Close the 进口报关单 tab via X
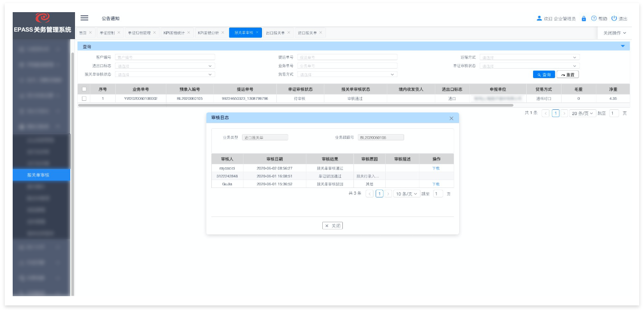 coord(321,32)
